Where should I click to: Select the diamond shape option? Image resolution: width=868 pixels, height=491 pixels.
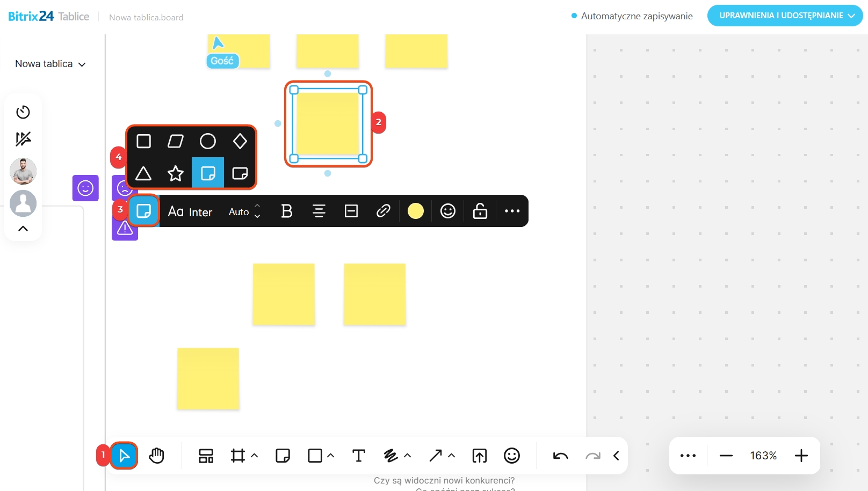(x=240, y=141)
